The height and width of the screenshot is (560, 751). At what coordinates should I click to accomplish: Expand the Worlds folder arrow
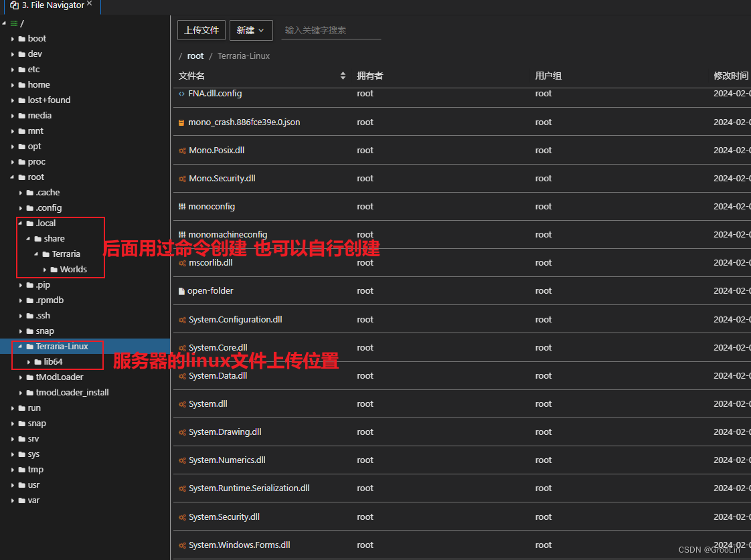pos(45,270)
